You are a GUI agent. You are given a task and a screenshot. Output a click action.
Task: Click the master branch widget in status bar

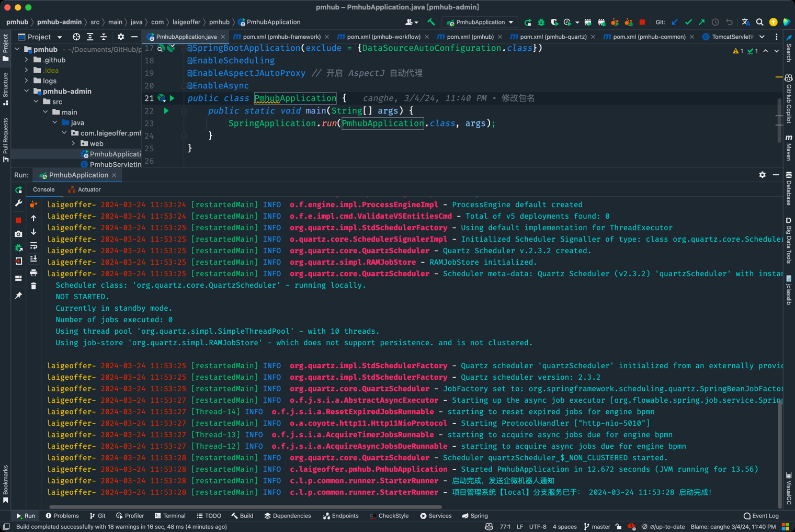pos(597,527)
